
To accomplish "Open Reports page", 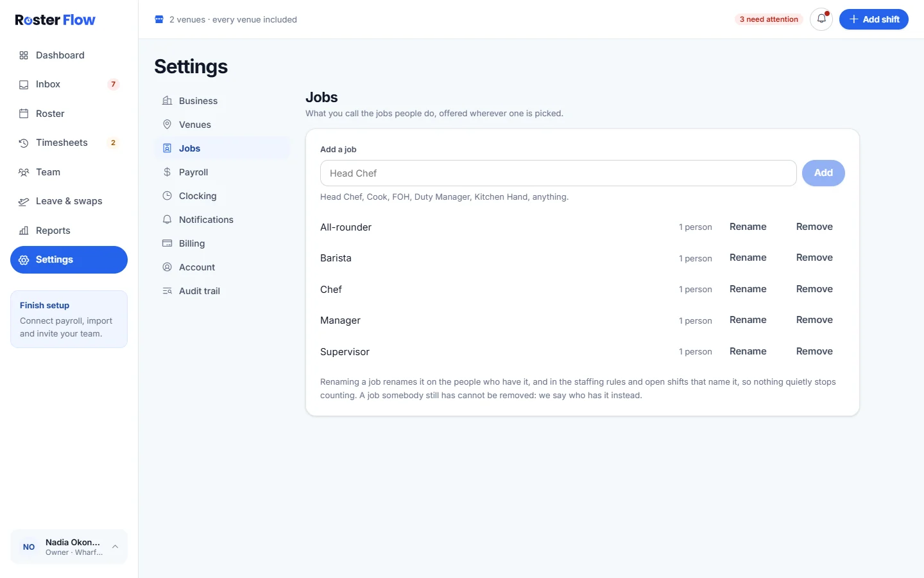I will 69,231.
